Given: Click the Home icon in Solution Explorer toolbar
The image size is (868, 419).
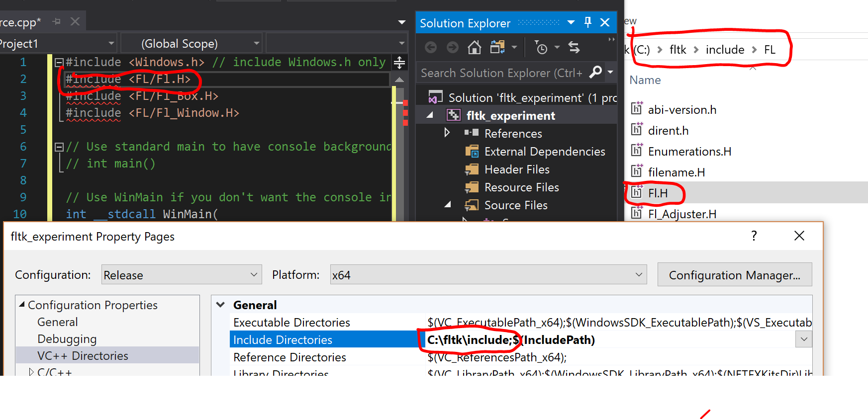Looking at the screenshot, I should pyautogui.click(x=475, y=47).
